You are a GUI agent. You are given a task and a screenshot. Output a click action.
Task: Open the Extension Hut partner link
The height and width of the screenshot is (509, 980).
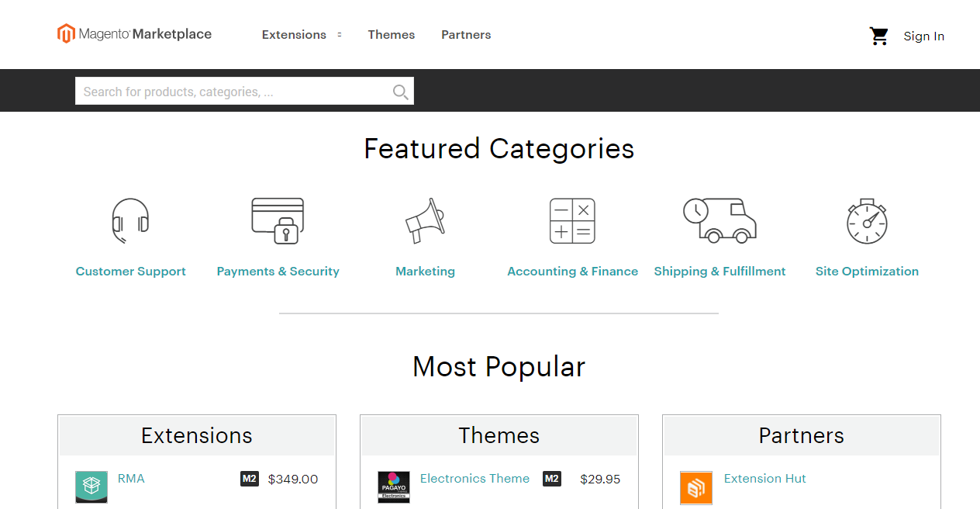click(764, 479)
